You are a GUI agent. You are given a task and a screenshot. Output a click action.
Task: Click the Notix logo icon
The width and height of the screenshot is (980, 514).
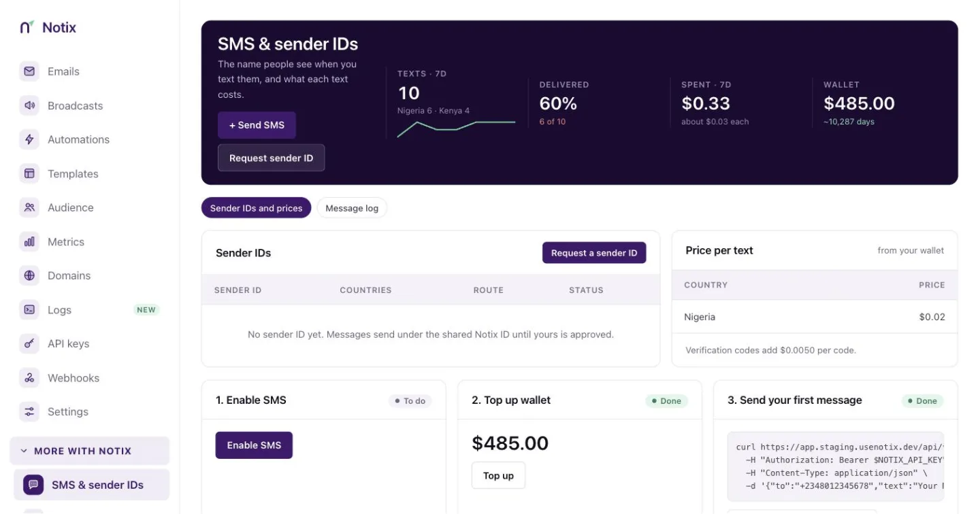[x=27, y=27]
